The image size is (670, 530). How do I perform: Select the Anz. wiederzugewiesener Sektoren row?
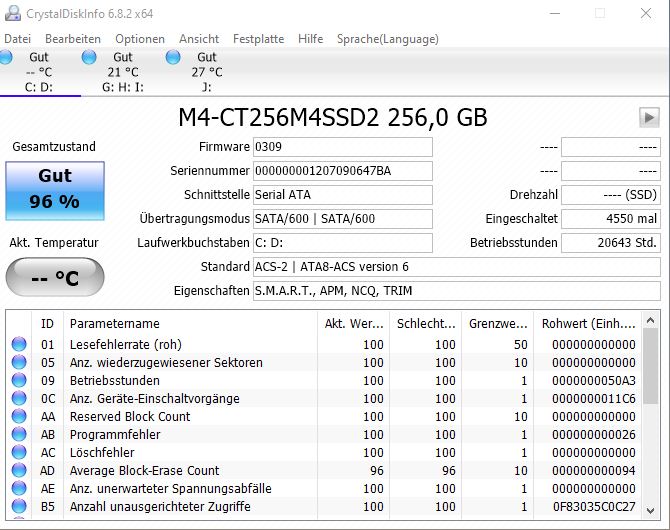click(324, 362)
